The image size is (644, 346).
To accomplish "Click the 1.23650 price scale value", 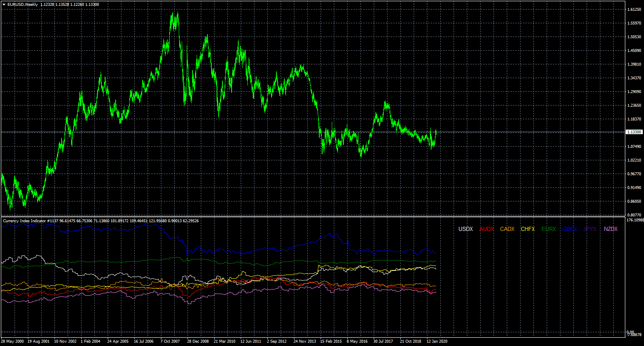I will (634, 105).
